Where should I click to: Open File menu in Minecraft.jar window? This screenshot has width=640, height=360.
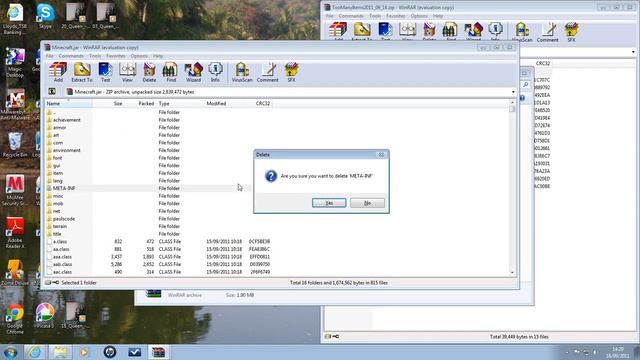point(50,56)
